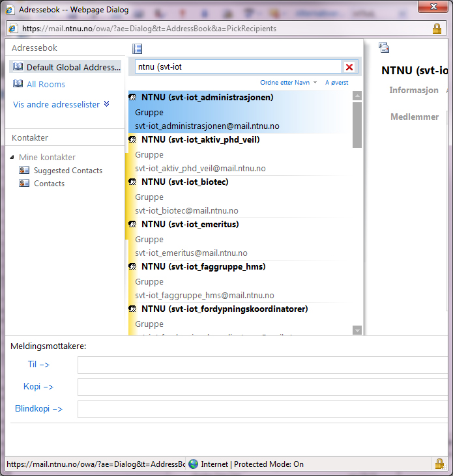Viewport: 453px width, 476px height.
Task: Click group icon beside svt-iot_aktiv_phd_veil
Action: pos(132,139)
